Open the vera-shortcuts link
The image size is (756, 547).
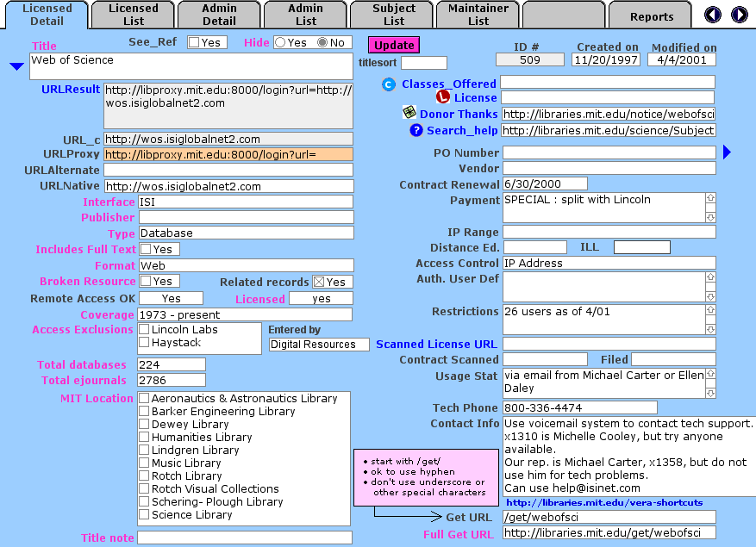(604, 502)
